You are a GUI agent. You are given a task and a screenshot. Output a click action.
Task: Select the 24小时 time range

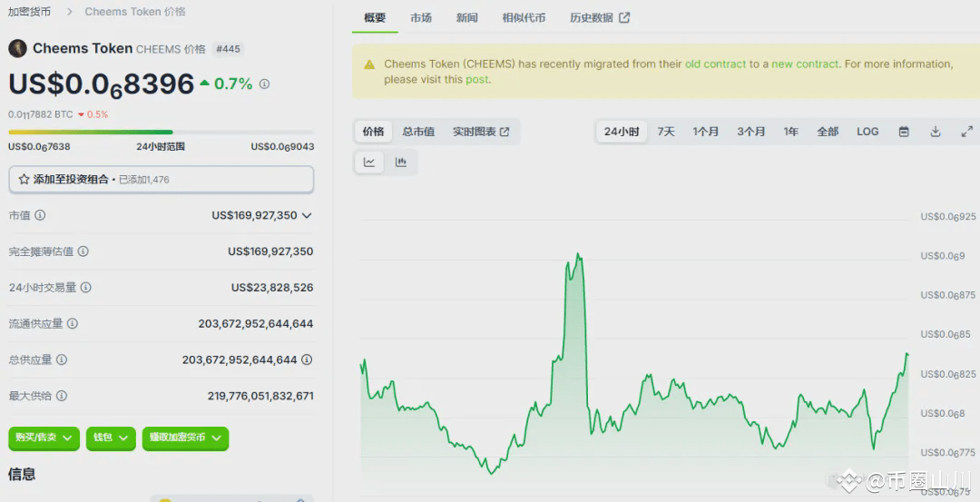pos(622,132)
